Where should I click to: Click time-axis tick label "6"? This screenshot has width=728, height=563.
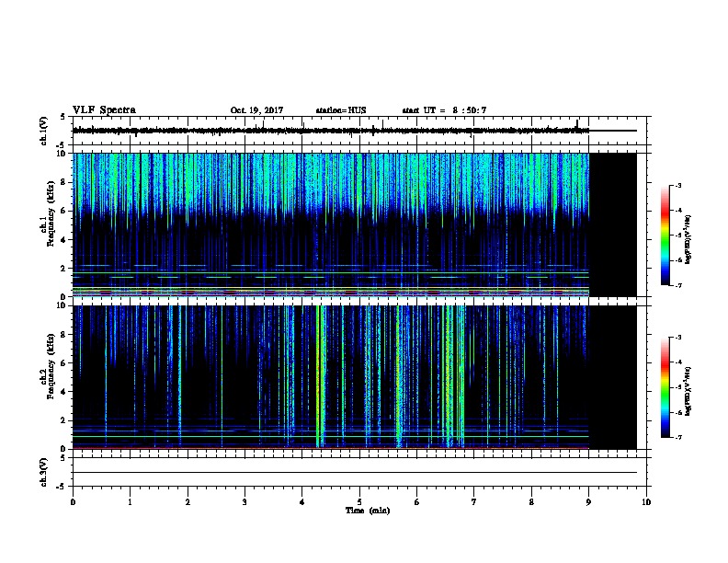(417, 502)
